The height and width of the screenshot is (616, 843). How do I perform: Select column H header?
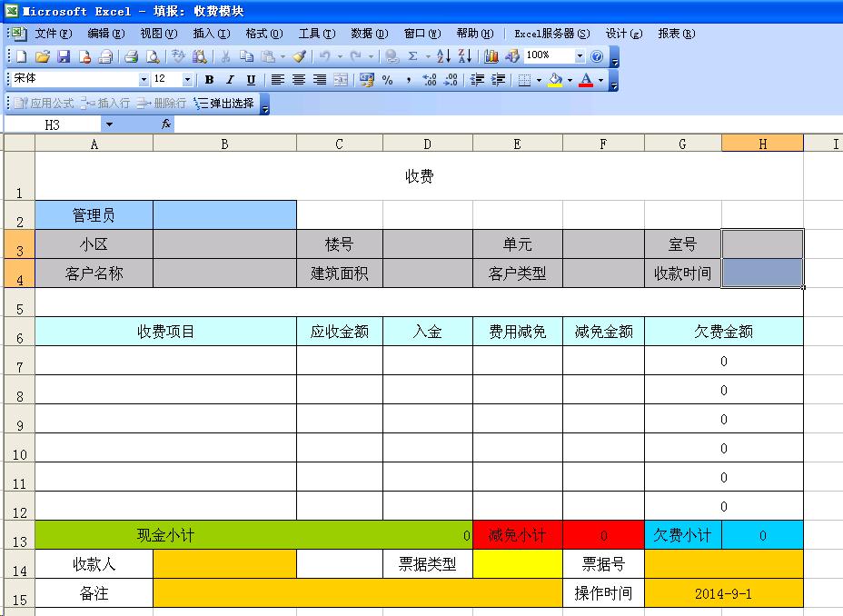click(762, 143)
